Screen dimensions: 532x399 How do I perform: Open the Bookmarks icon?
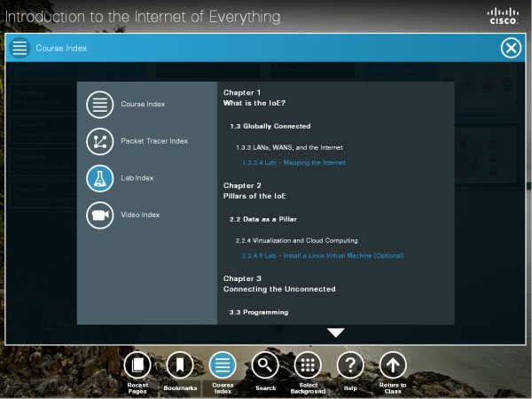point(179,364)
